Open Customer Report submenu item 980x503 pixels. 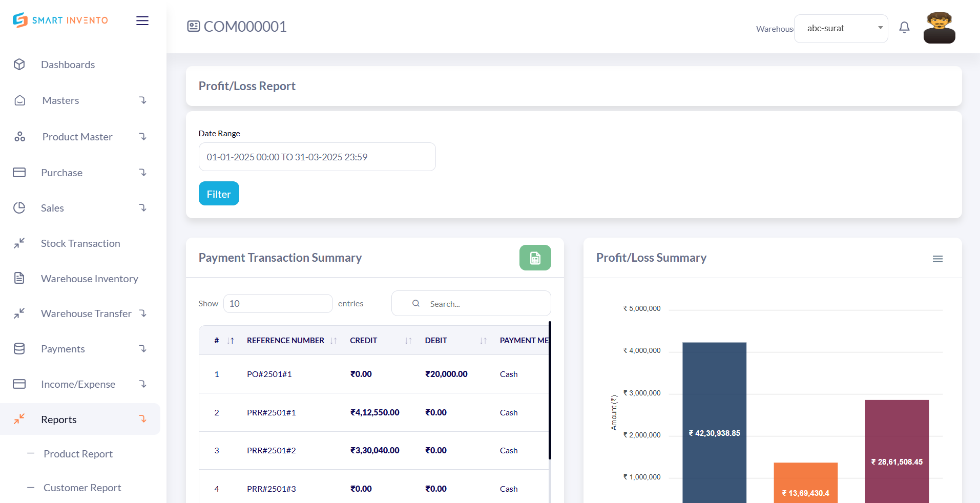[82, 488]
